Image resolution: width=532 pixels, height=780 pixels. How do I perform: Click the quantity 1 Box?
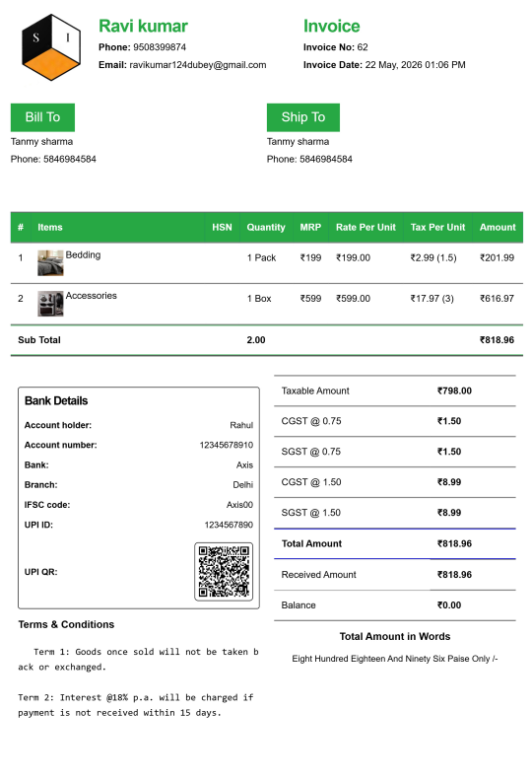[259, 299]
